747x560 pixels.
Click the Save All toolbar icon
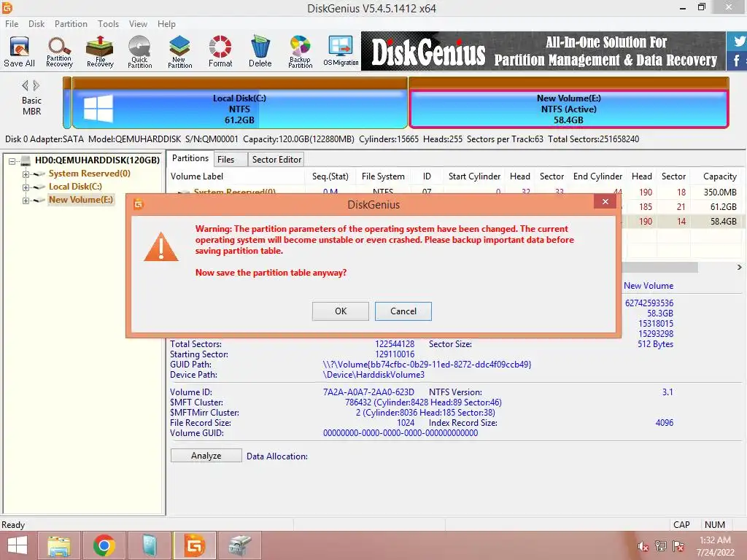pos(19,51)
